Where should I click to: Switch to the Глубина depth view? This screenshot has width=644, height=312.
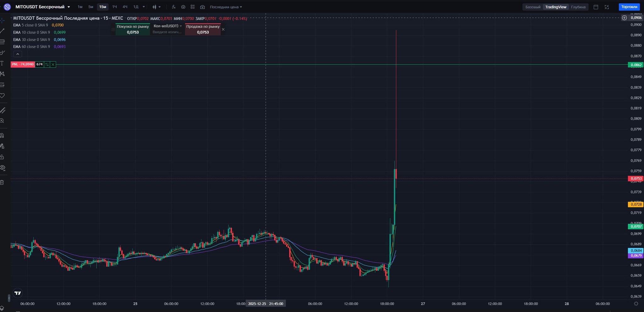click(x=578, y=7)
